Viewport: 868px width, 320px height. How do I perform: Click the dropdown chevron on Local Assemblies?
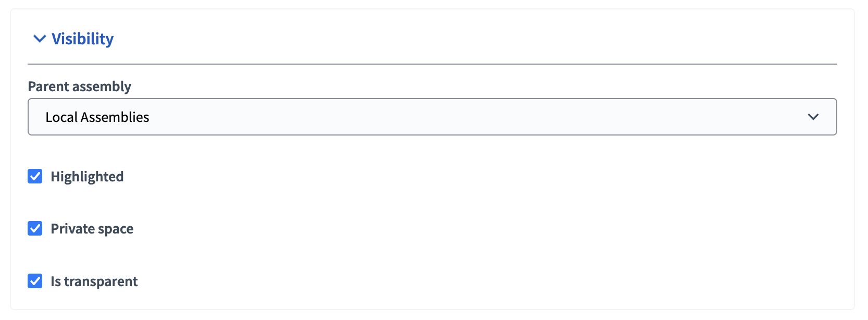click(813, 117)
